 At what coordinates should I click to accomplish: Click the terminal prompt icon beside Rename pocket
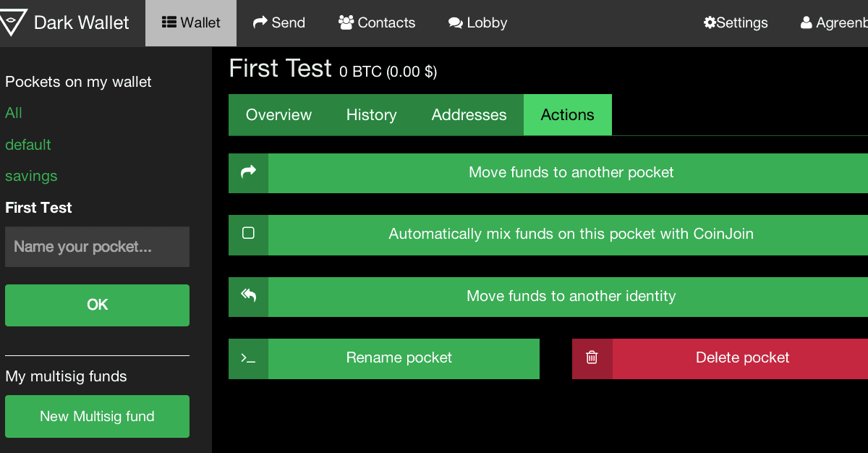[248, 358]
